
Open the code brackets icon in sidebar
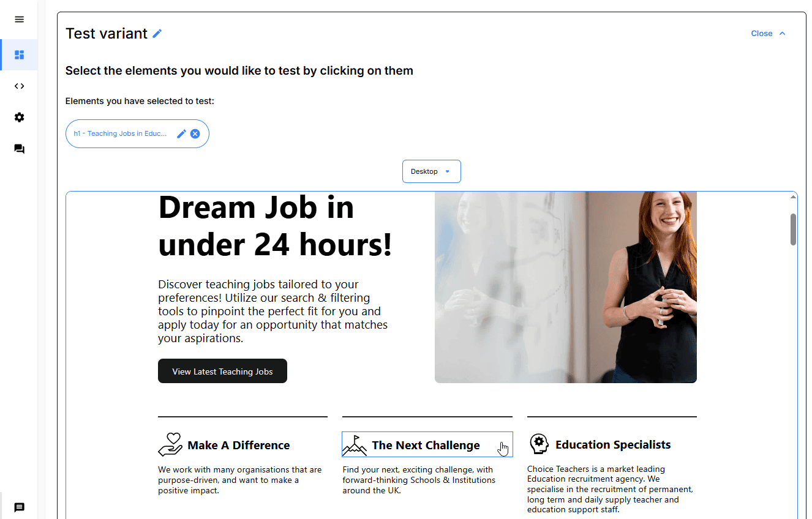19,86
